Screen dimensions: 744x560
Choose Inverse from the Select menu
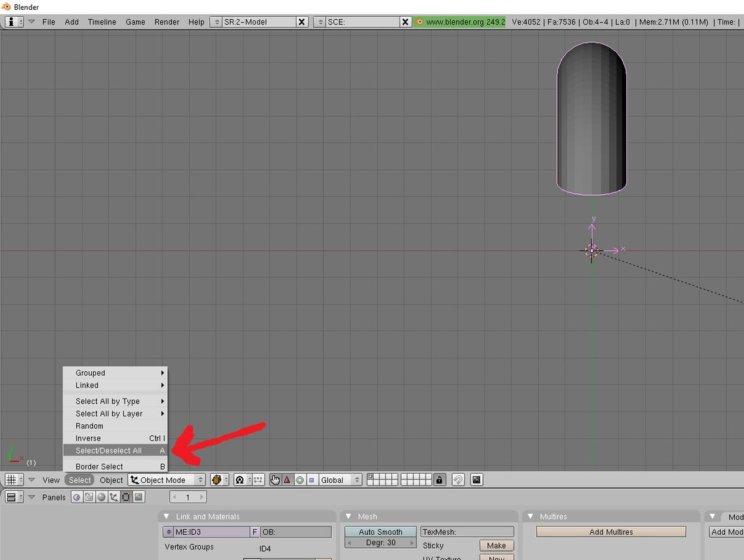pos(115,438)
